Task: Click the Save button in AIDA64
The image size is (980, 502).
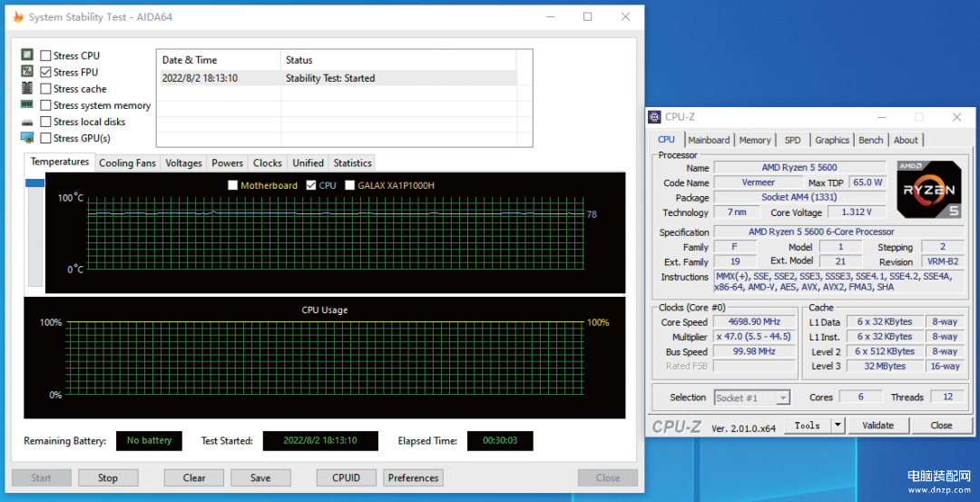Action: click(x=260, y=477)
